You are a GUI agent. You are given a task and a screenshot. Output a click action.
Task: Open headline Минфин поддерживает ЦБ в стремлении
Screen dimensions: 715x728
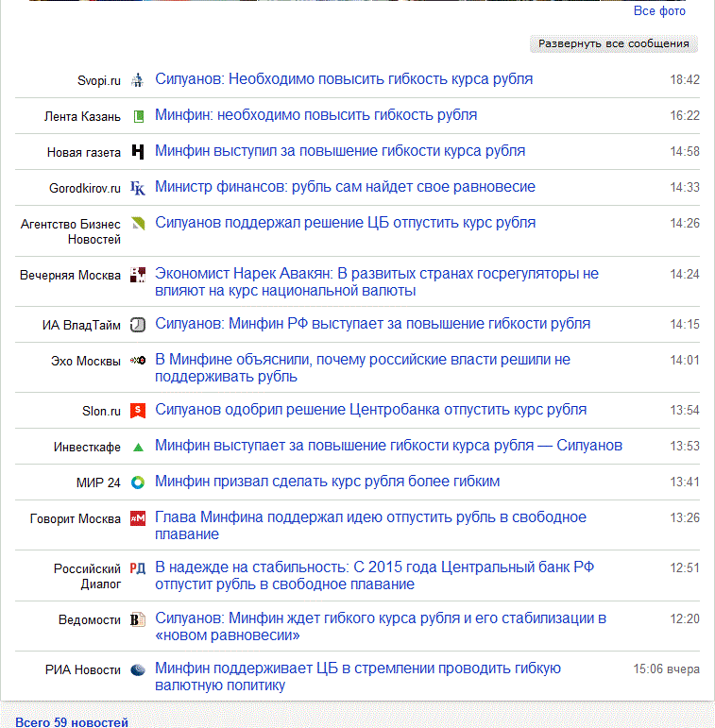[358, 677]
